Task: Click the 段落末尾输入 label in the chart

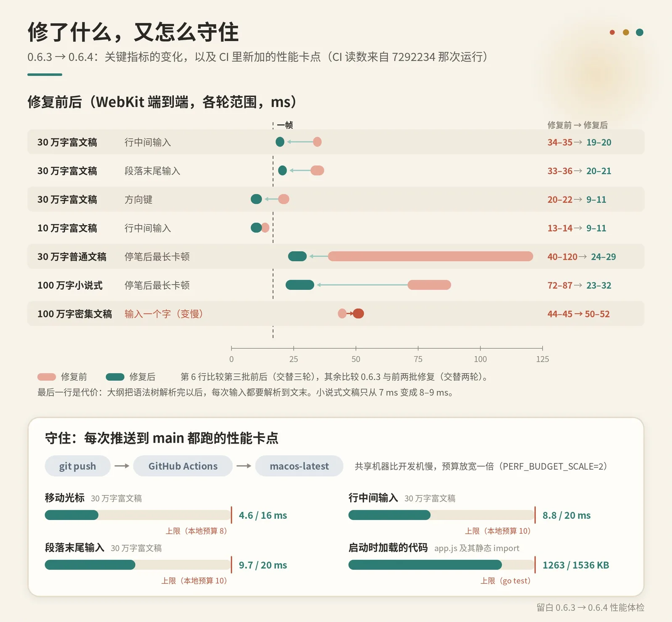Action: (x=152, y=171)
